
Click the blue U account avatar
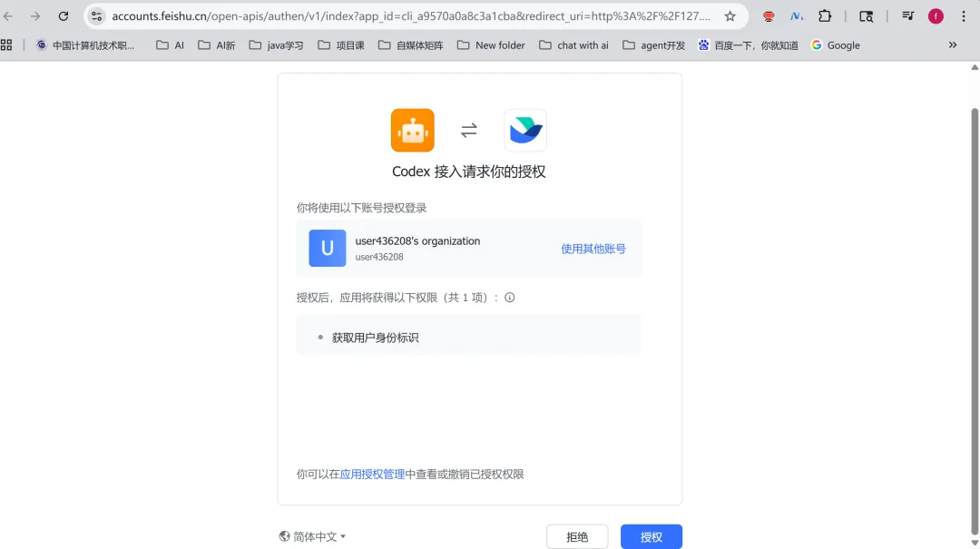pos(328,249)
